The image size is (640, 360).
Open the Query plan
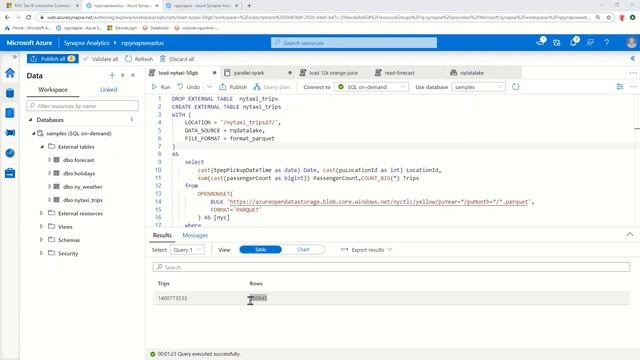point(271,87)
